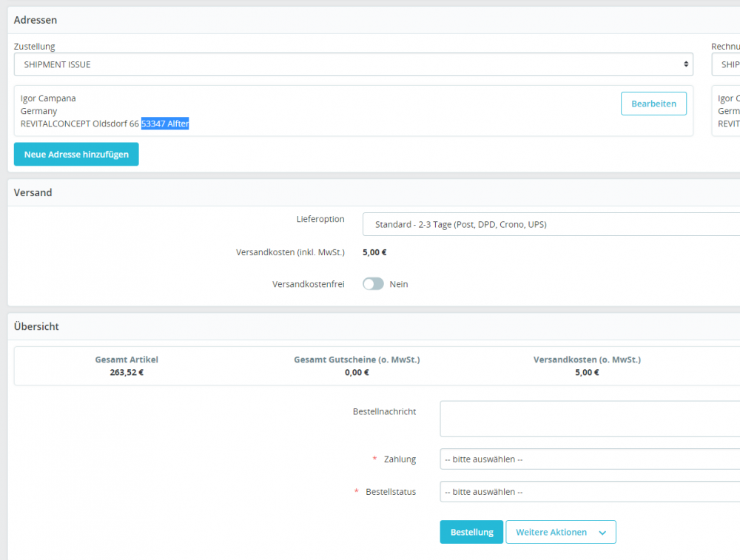740x560 pixels.
Task: Click the chevron arrow on Weitere Aktionen
Action: 602,533
